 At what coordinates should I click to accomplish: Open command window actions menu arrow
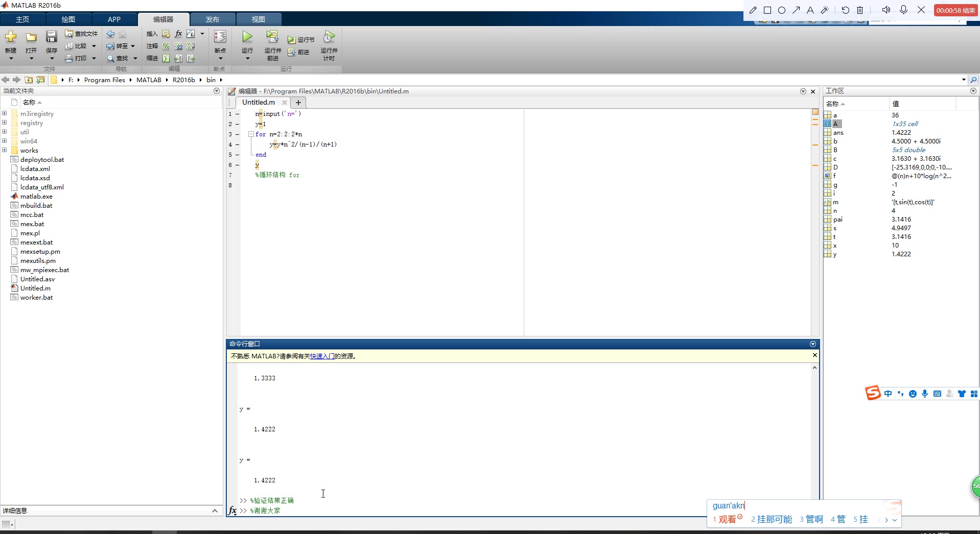[x=813, y=344]
